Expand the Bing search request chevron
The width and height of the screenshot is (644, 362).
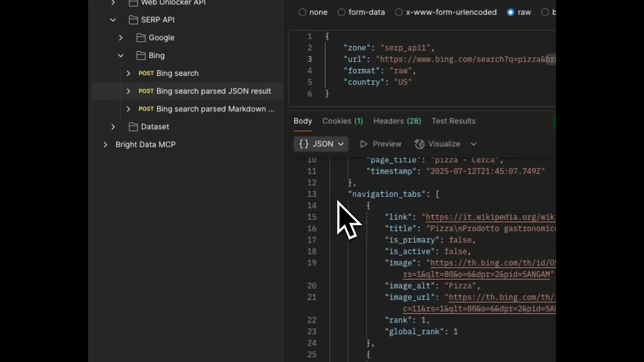click(128, 73)
